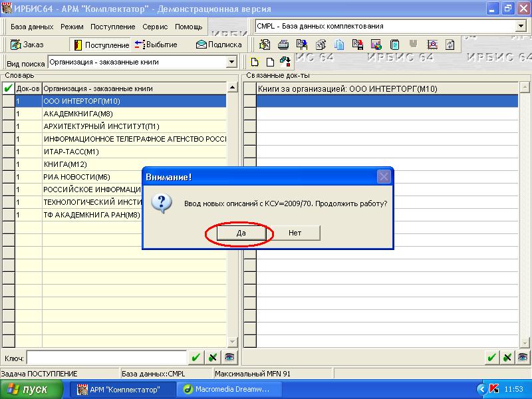Click the first toolbar icon left of printer
This screenshot has height=399, width=532.
[x=264, y=45]
